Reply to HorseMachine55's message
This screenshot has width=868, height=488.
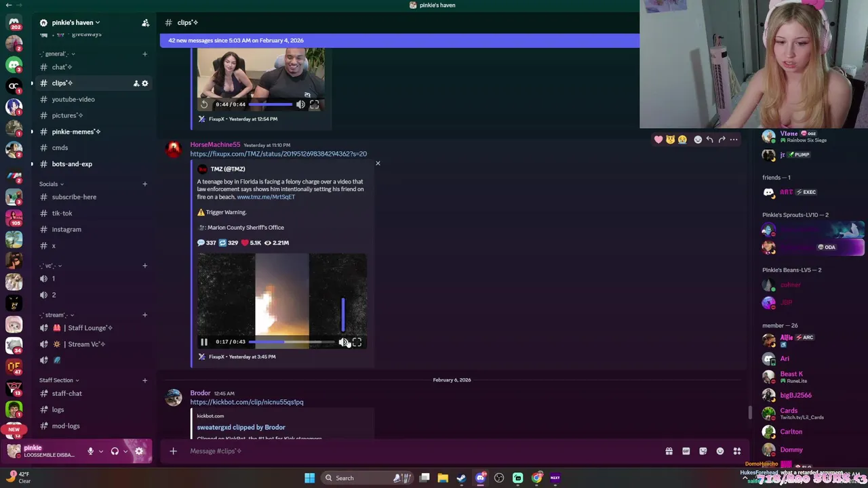coord(709,140)
